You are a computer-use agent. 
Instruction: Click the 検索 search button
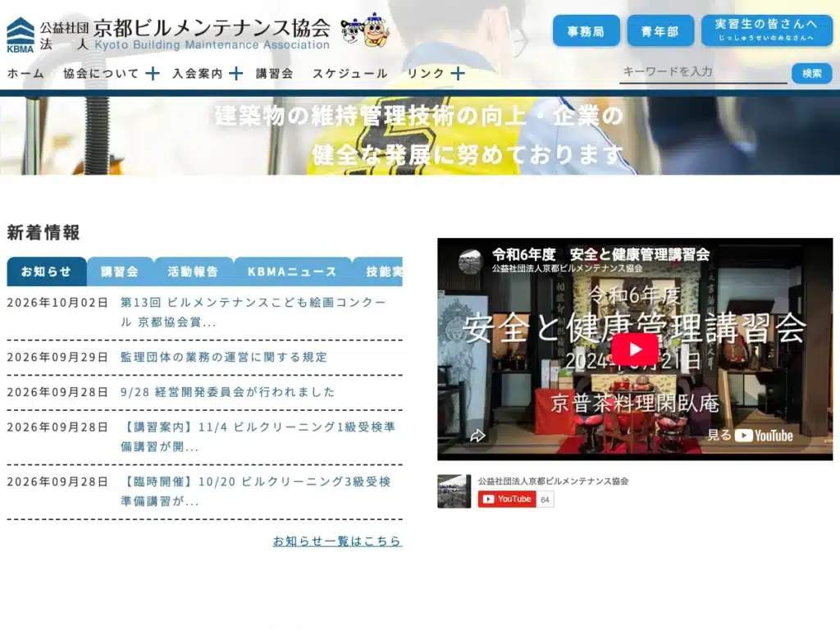811,73
